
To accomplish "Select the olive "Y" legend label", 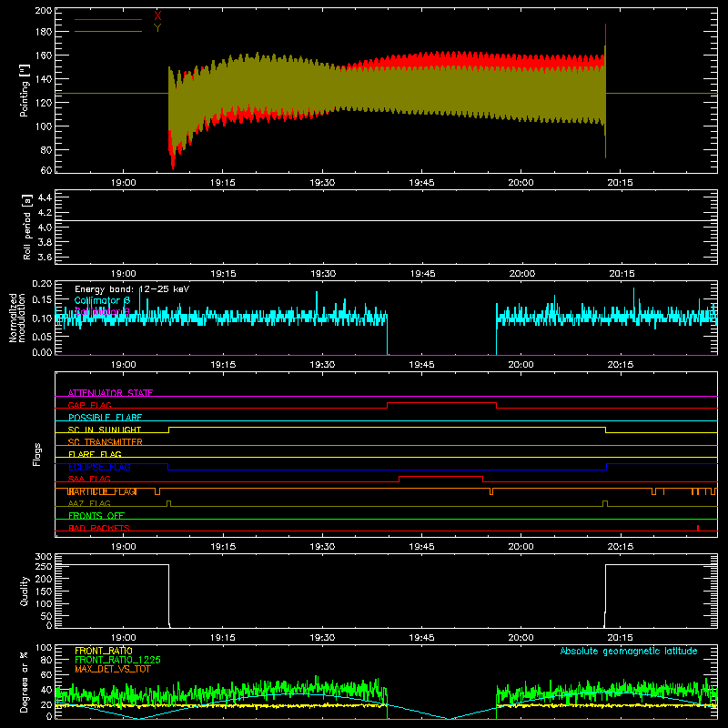I will [157, 28].
